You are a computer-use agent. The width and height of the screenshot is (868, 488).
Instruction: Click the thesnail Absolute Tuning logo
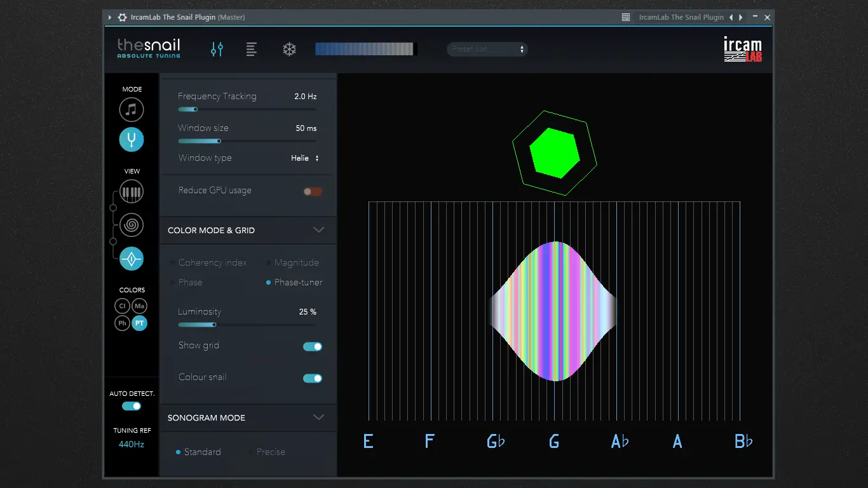tap(149, 48)
